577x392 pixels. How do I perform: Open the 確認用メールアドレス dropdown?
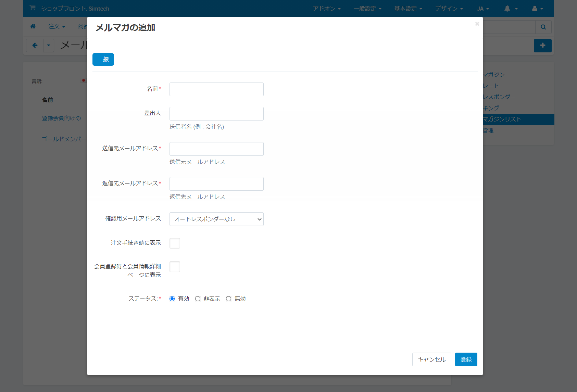[216, 219]
